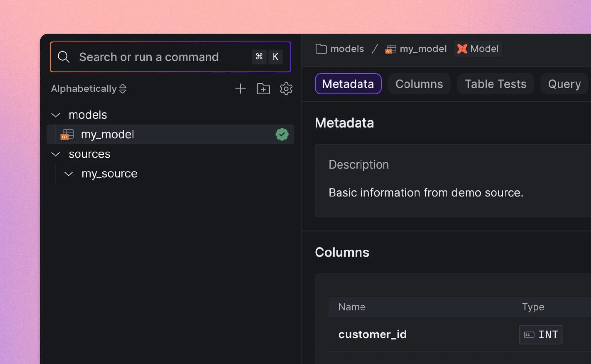Go to models in breadcrumb

click(x=347, y=49)
